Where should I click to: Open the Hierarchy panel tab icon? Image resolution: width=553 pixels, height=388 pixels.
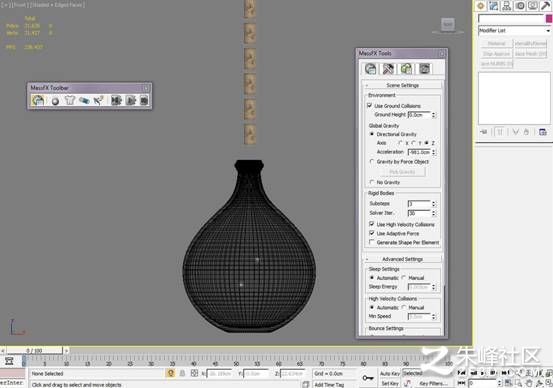click(506, 5)
